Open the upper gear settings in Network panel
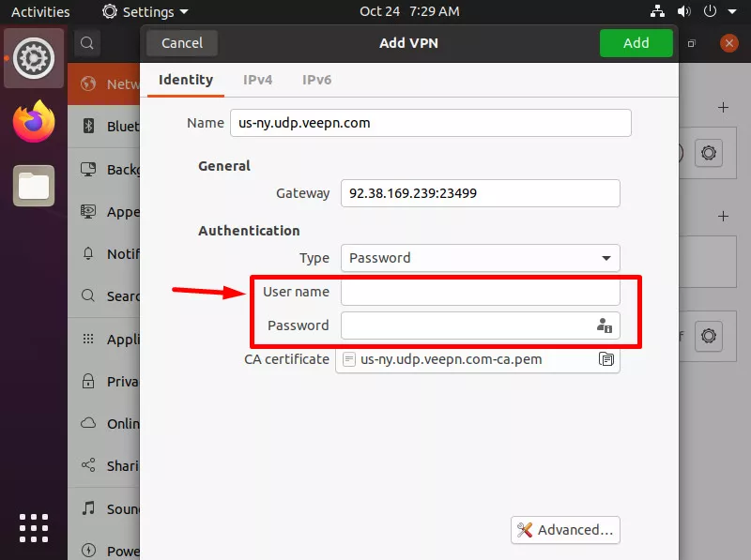The image size is (751, 560). click(709, 153)
